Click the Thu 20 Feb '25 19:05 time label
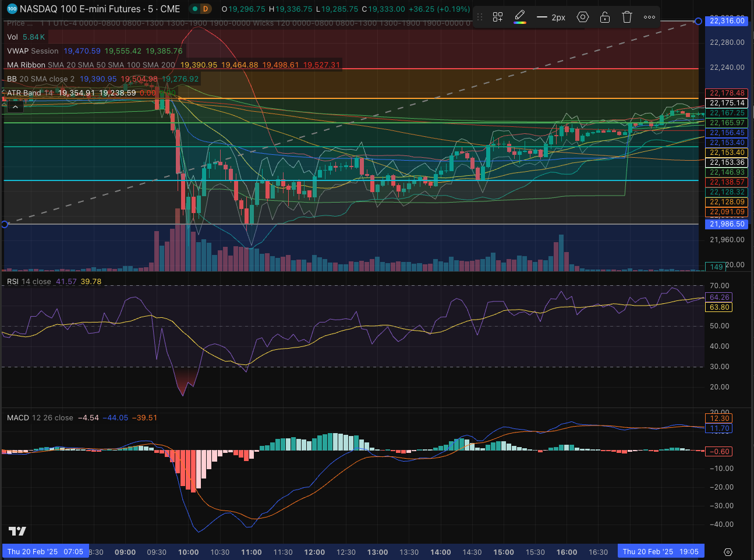Viewport: 754px width, 560px height. [660, 552]
